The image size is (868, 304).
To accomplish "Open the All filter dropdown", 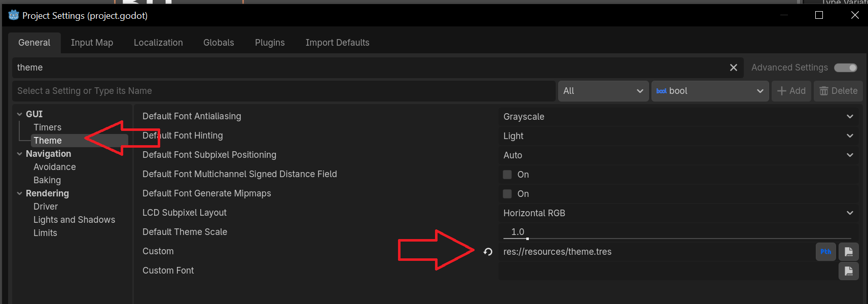I will click(x=603, y=91).
